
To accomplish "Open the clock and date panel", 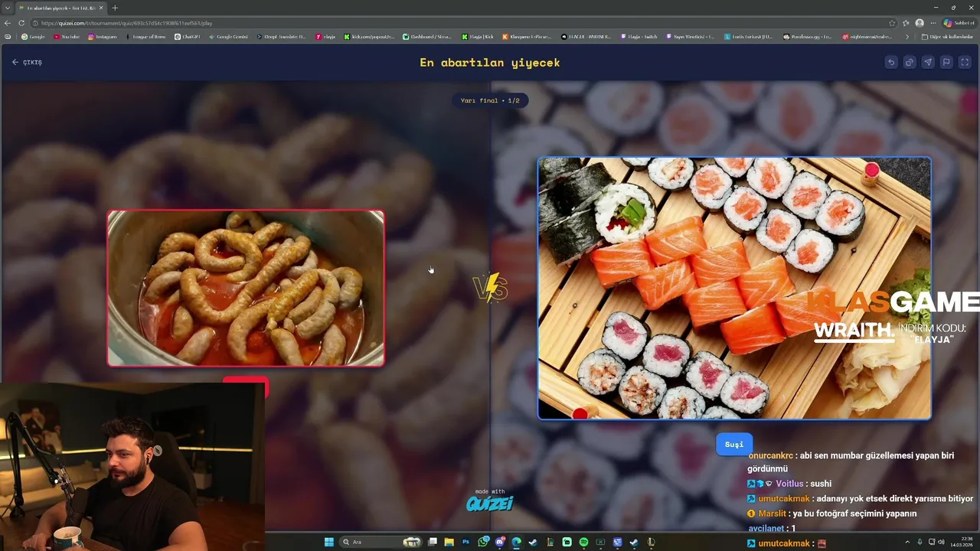I will coord(963,542).
